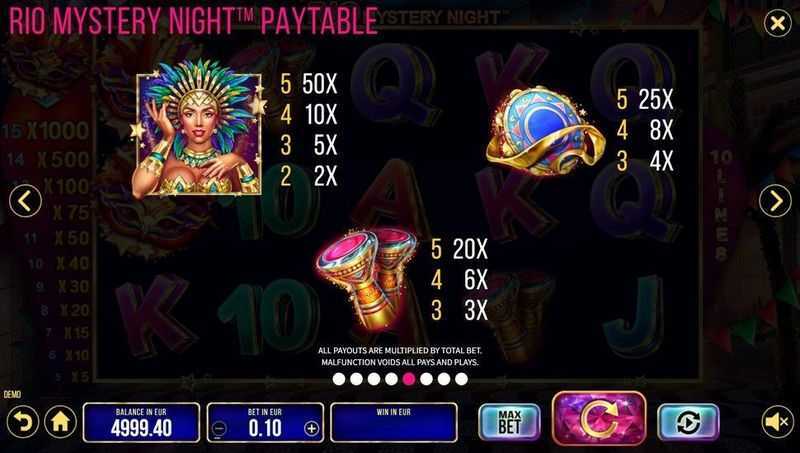Select the first paytable page dot

click(x=339, y=379)
